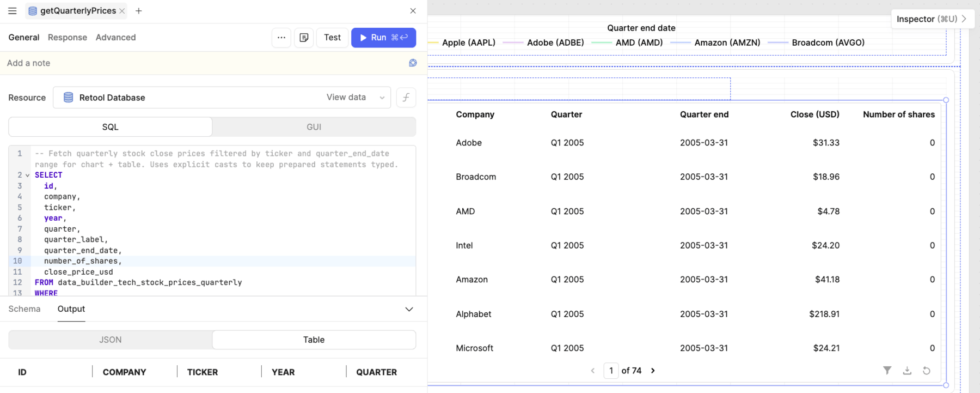Click the AI assistant icon in note bar
This screenshot has width=980, height=393.
pos(413,63)
